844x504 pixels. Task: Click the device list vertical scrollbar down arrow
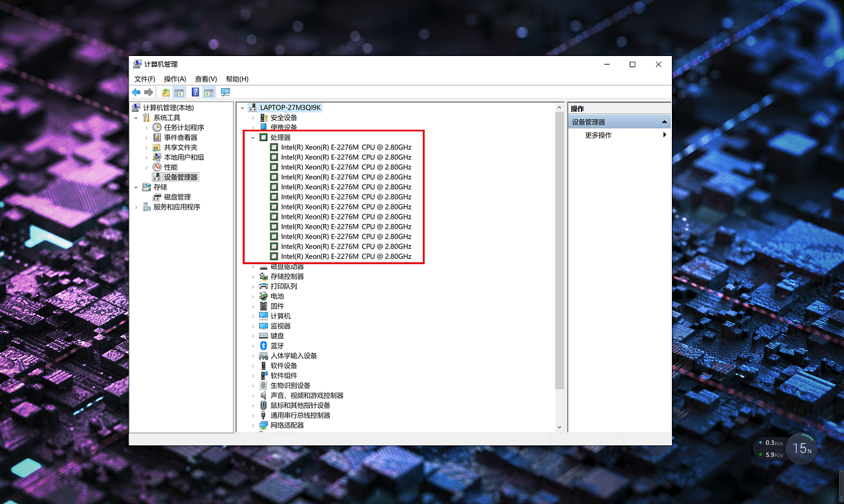point(560,427)
